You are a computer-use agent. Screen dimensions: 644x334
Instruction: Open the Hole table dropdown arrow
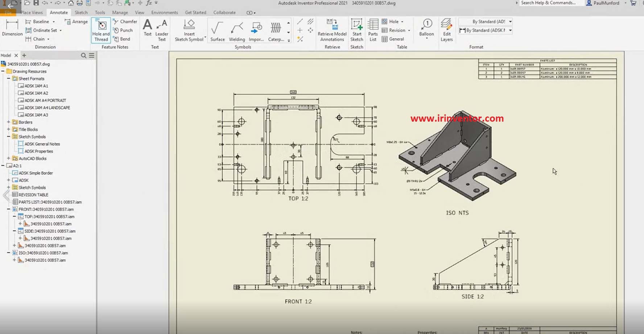pyautogui.click(x=402, y=22)
